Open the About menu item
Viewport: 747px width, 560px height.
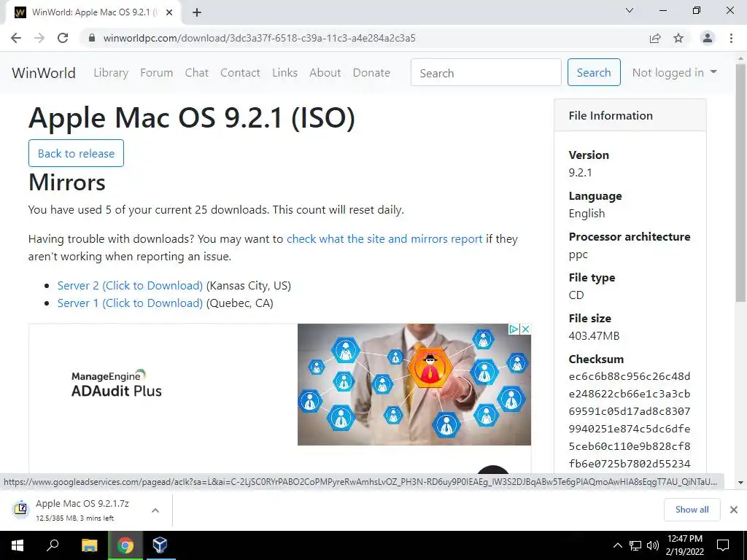(x=325, y=73)
